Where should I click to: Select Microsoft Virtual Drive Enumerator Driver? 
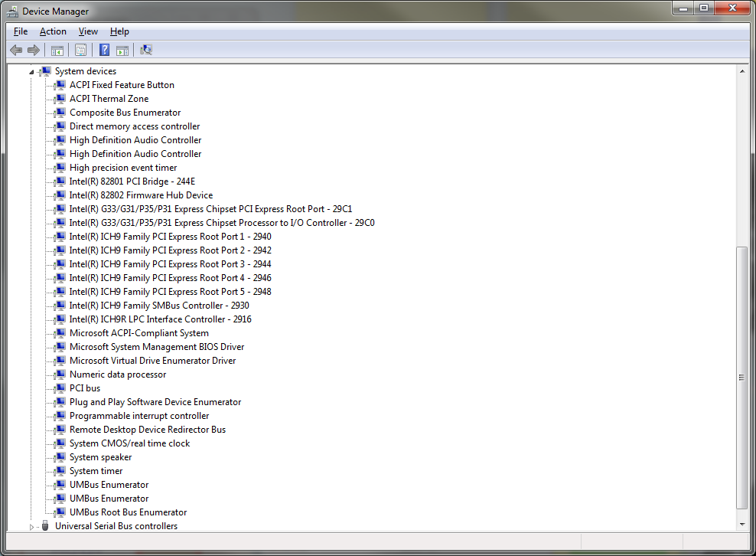[152, 361]
